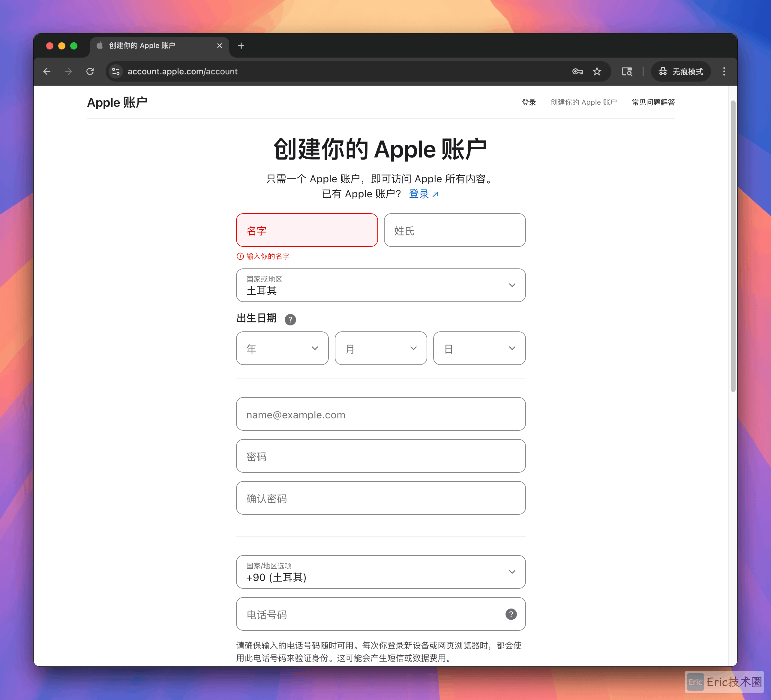Screen dimensions: 771x700
Task: Click 创建你的 Apple 账户 in top navigation
Action: pos(583,102)
